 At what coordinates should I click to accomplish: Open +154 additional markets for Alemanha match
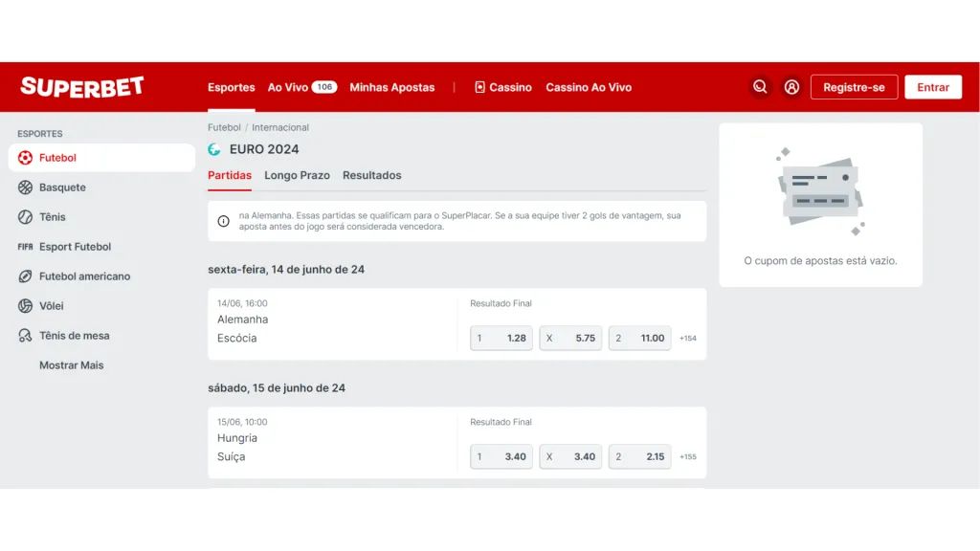pos(687,338)
